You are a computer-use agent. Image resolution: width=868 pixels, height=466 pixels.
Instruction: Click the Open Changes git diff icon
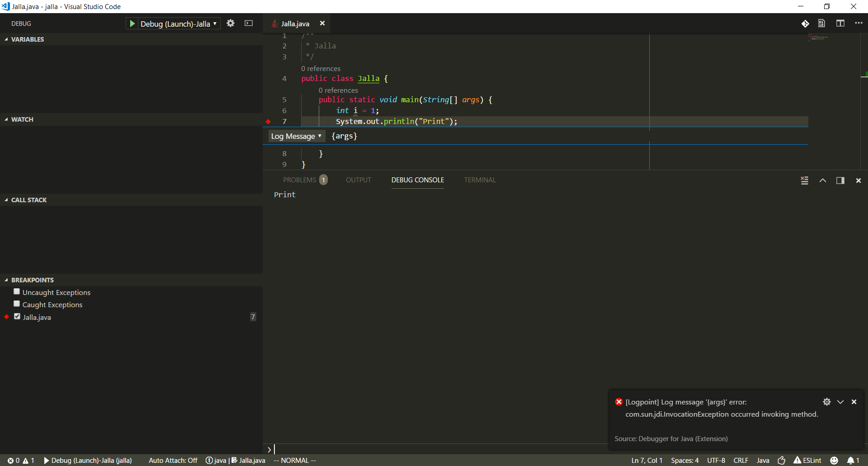pyautogui.click(x=806, y=23)
